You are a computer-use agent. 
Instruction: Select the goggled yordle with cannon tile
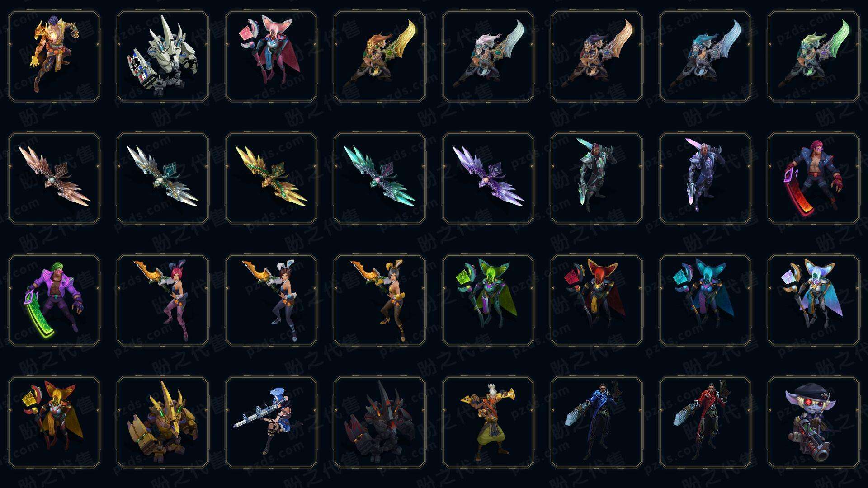click(x=814, y=422)
